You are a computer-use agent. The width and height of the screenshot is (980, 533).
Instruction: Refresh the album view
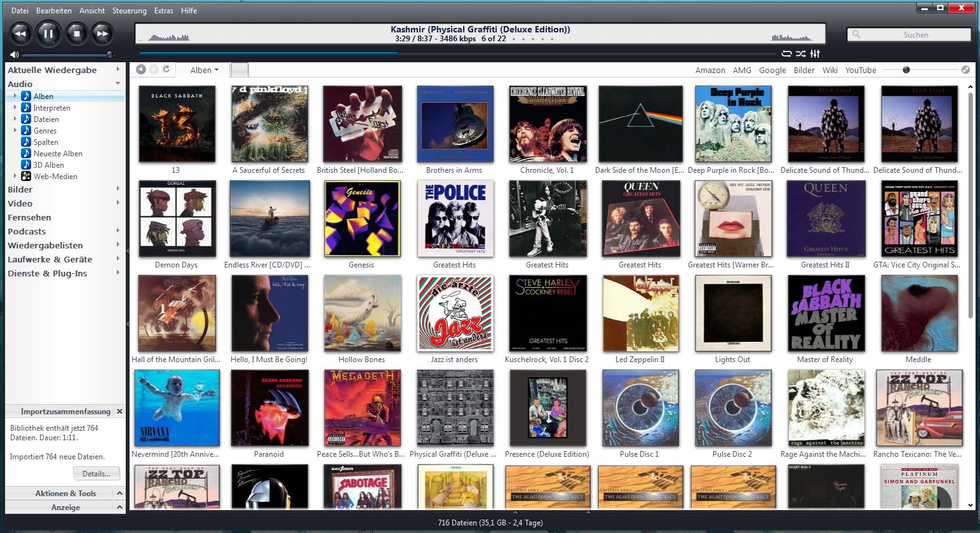(166, 69)
